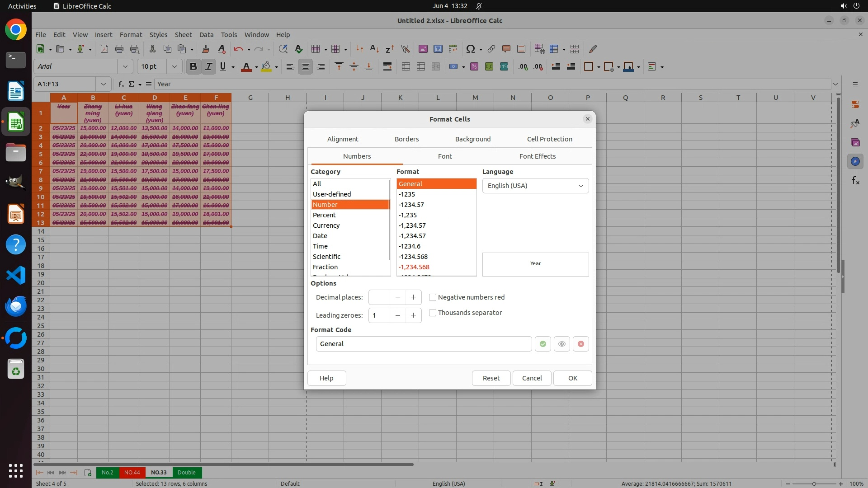Image resolution: width=868 pixels, height=488 pixels.
Task: Toggle Italic formatting in the toolbar
Action: (208, 67)
